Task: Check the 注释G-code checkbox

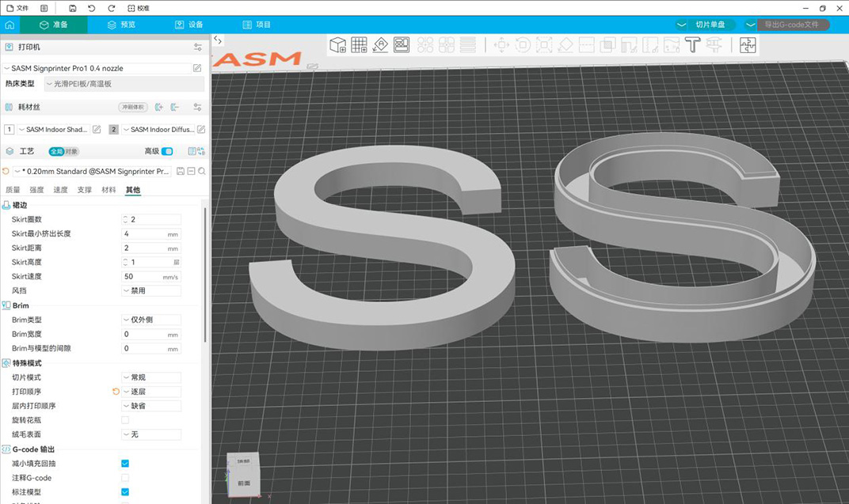Action: pyautogui.click(x=125, y=478)
